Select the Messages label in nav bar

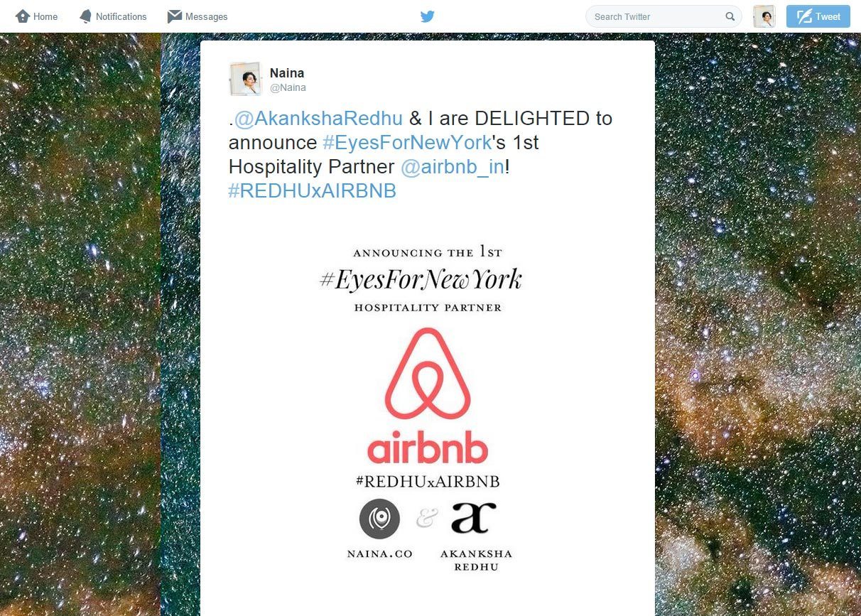coord(207,16)
